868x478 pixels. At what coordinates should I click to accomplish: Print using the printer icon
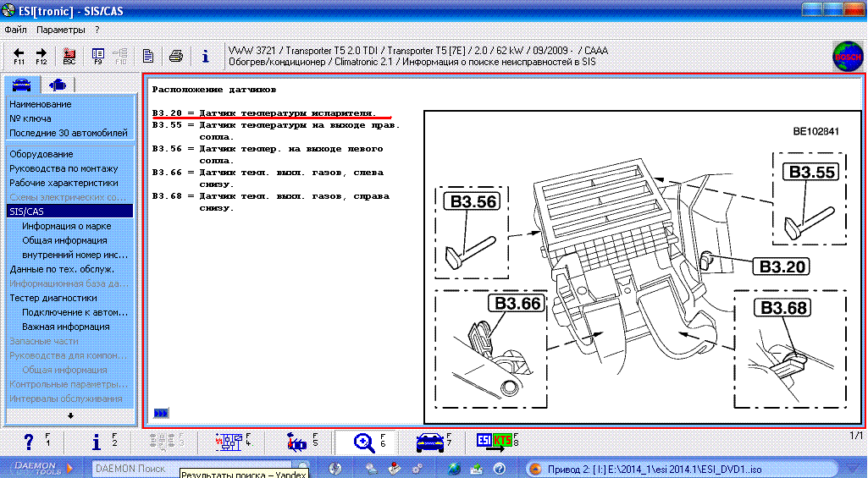[176, 55]
